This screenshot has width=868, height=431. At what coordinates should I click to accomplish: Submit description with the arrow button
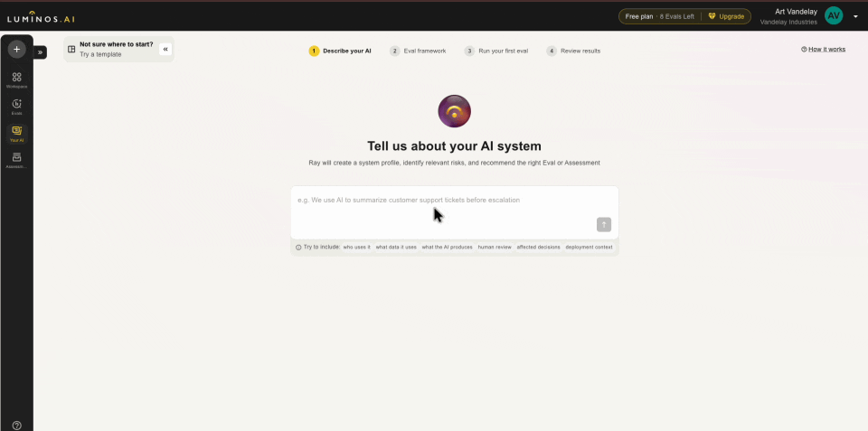click(604, 225)
